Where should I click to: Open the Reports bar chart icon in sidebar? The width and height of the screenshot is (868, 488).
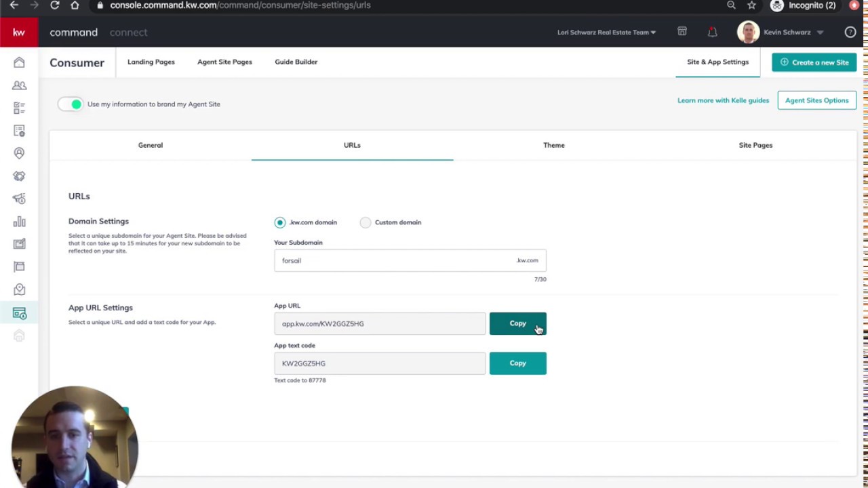19,222
